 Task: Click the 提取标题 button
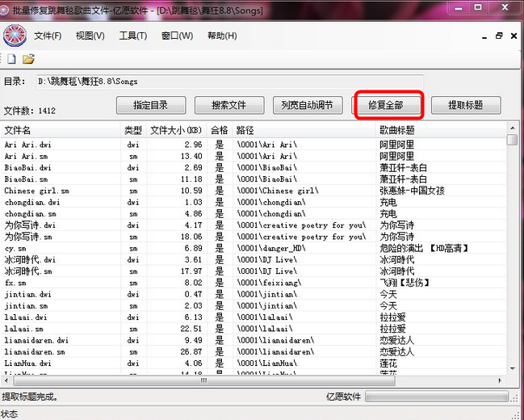(x=466, y=105)
